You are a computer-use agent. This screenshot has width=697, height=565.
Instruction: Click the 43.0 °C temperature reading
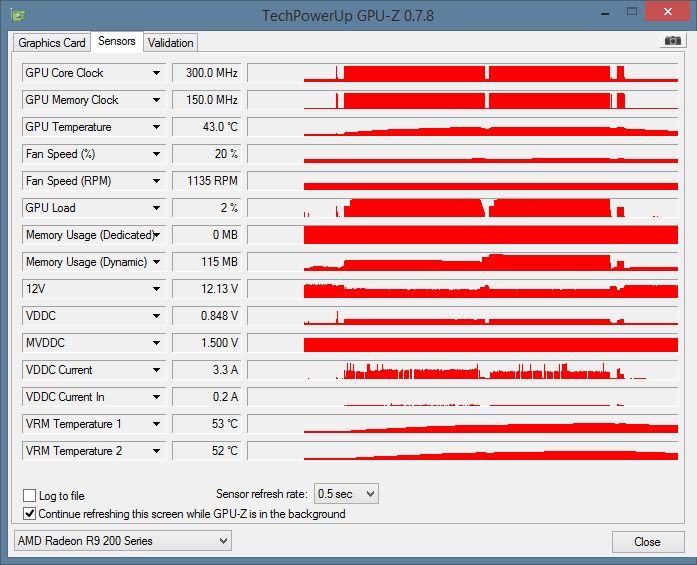point(207,127)
